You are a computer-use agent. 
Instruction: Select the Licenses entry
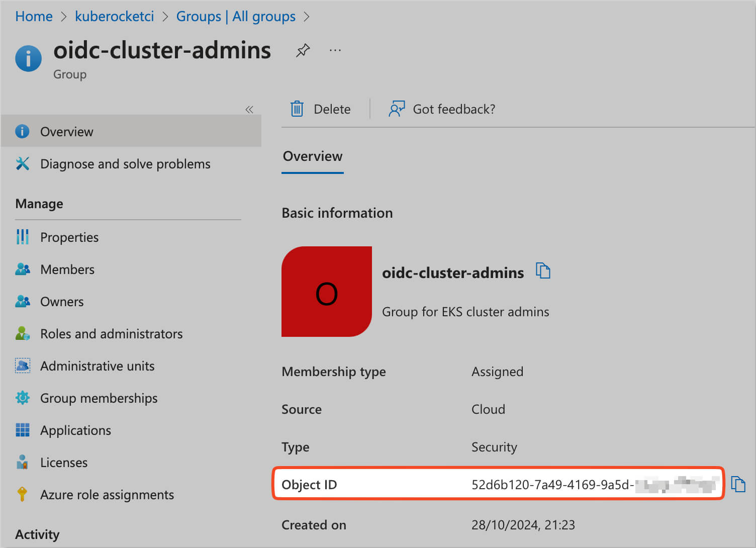[x=64, y=463]
